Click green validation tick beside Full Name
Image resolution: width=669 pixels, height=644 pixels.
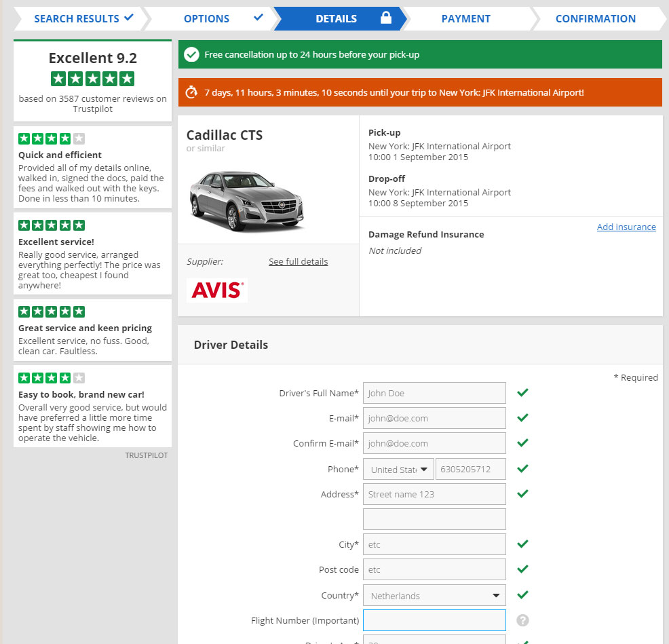pyautogui.click(x=522, y=393)
